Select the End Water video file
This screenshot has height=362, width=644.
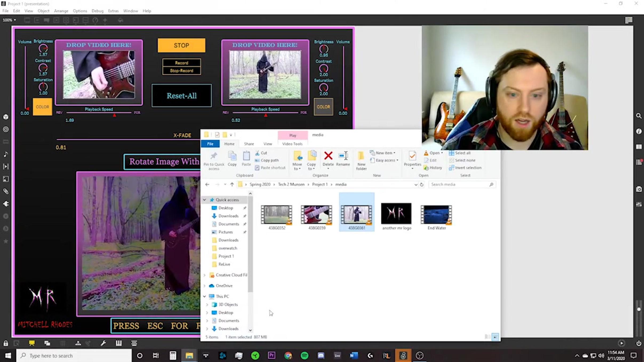(x=436, y=217)
